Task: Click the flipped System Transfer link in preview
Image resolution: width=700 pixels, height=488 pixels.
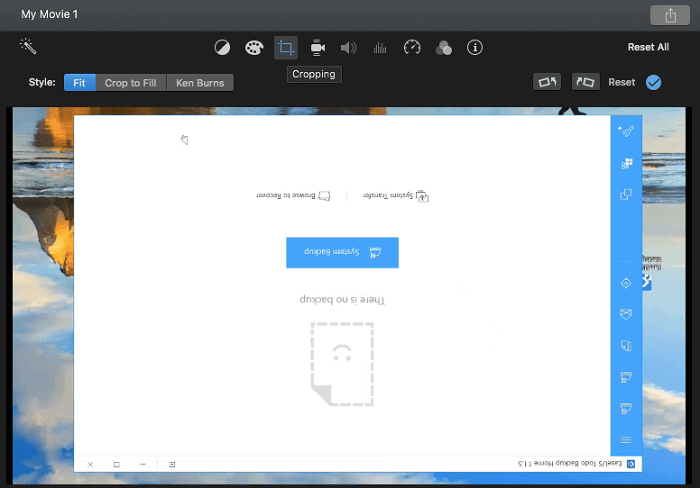Action: tap(396, 196)
